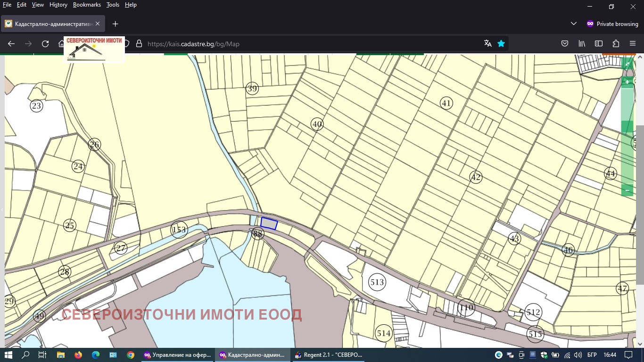Reload the current page
Image resolution: width=644 pixels, height=362 pixels.
[45, 44]
